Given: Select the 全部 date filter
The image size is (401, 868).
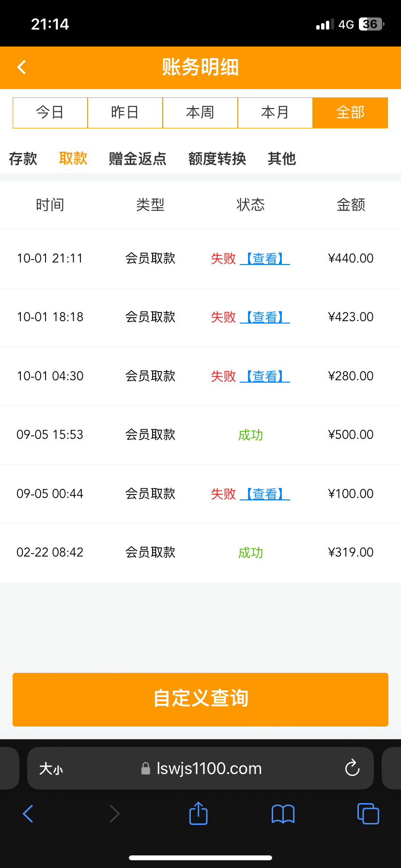Looking at the screenshot, I should pos(350,113).
